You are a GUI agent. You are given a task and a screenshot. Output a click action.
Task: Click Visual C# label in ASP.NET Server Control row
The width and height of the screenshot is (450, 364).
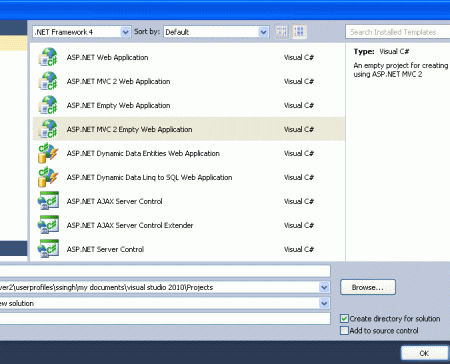[x=299, y=249]
